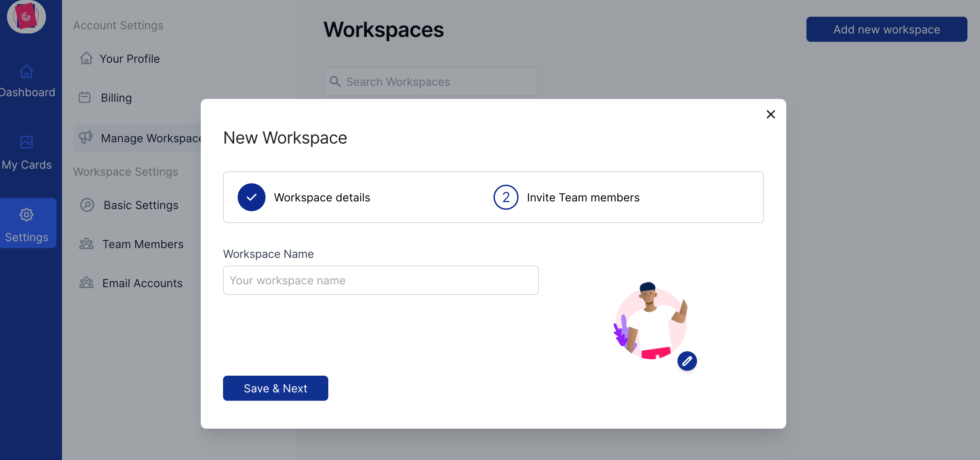Click the Manage Workspaces megaphone icon
The image size is (980, 460).
coord(86,138)
